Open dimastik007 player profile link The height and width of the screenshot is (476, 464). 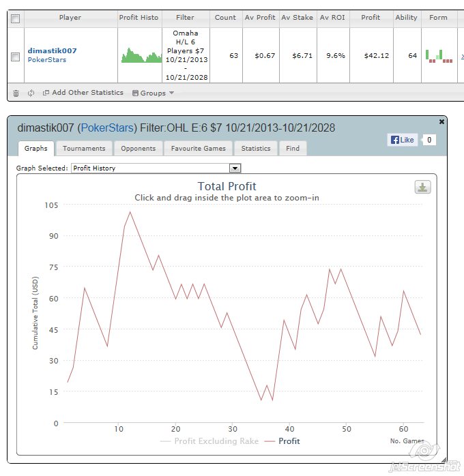coord(53,50)
